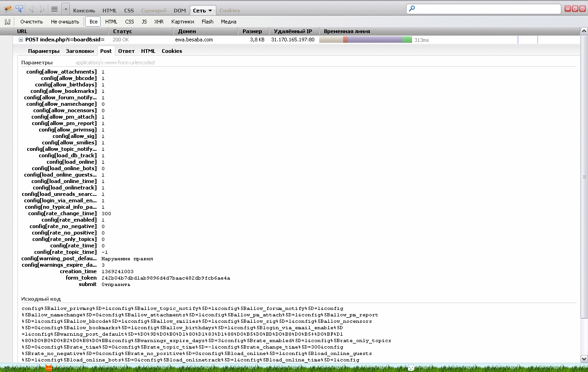Open the Сеть tab dropdown menu

point(210,11)
